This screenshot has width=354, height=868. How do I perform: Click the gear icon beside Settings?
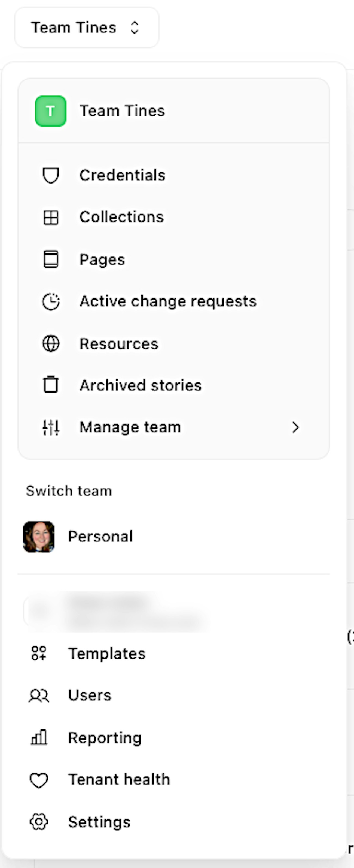[39, 822]
